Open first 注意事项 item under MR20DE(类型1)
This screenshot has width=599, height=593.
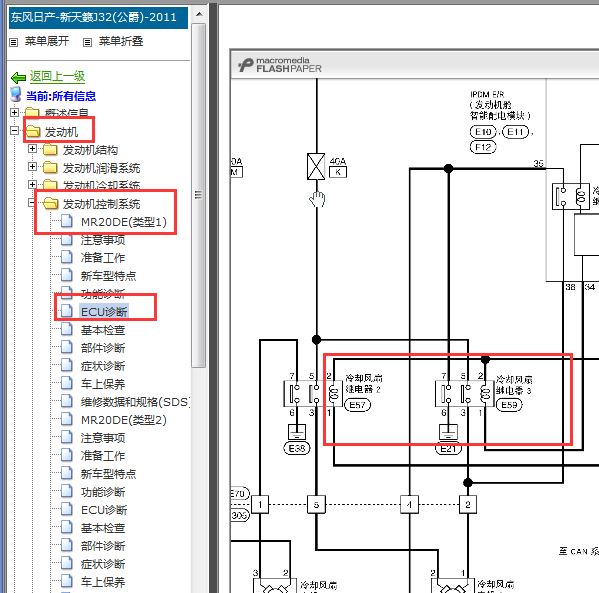point(103,240)
